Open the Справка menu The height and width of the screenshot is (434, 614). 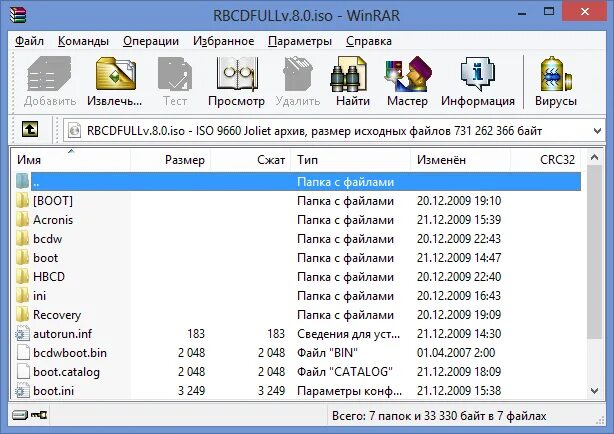coord(369,41)
